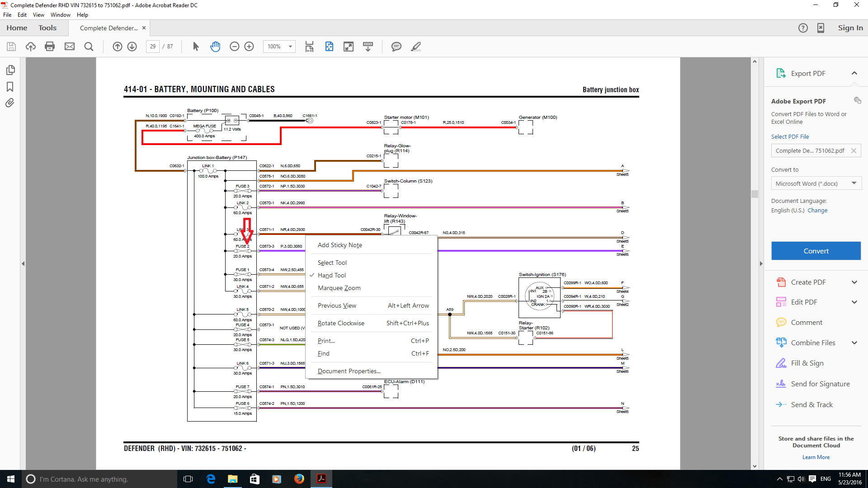Go to previous page arrow
This screenshot has width=868, height=488.
(x=118, y=47)
